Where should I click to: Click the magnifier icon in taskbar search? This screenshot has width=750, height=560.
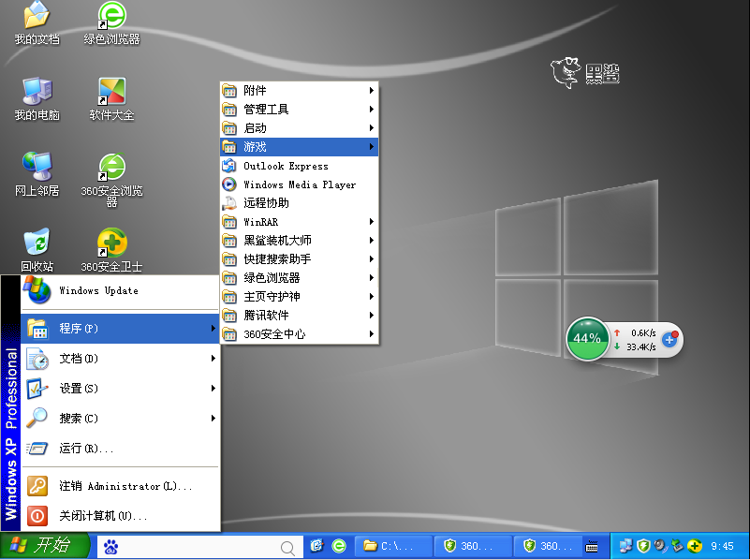pos(289,547)
